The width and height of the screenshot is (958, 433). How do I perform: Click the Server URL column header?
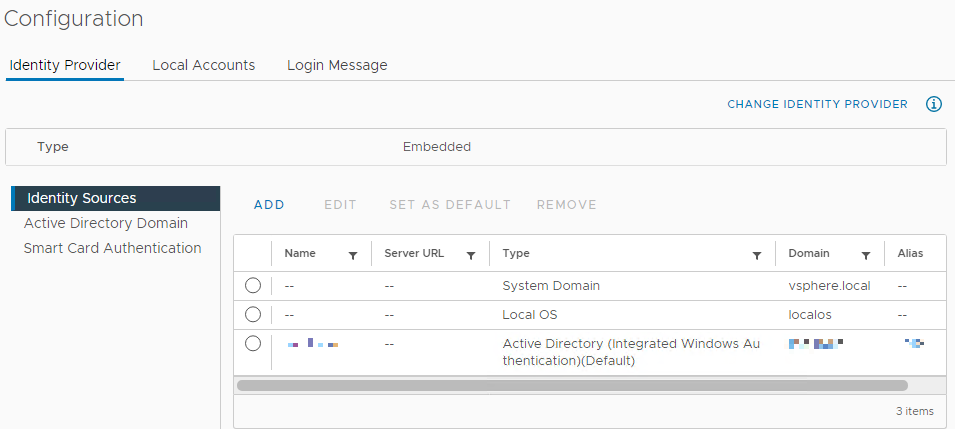414,253
